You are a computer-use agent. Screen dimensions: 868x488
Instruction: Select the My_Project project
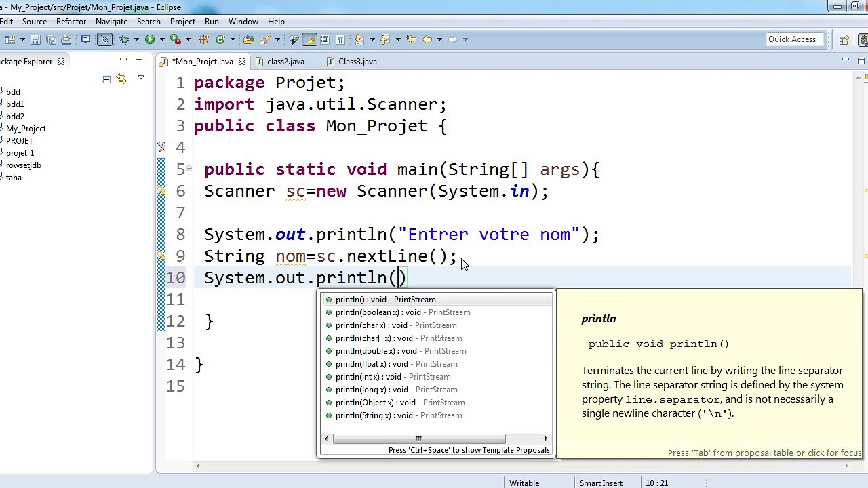[26, 129]
